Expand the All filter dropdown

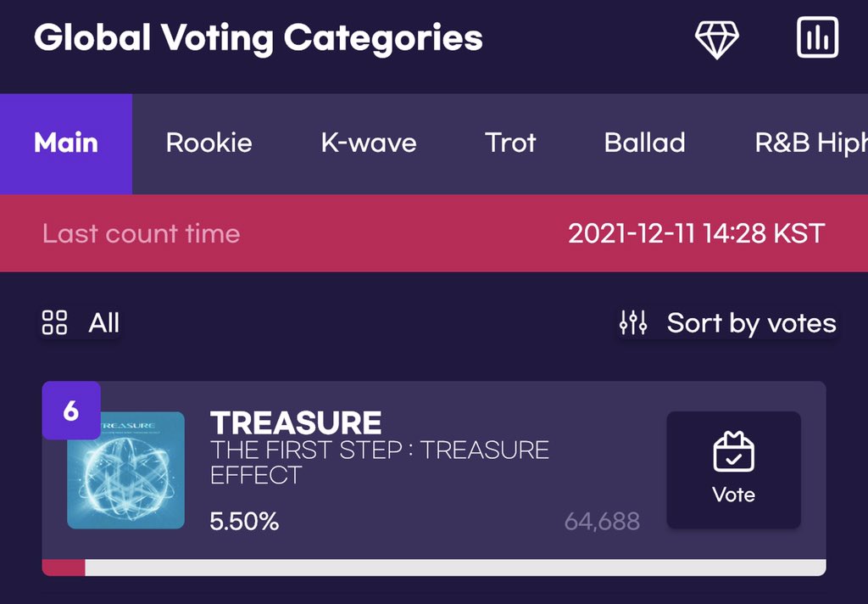point(104,323)
